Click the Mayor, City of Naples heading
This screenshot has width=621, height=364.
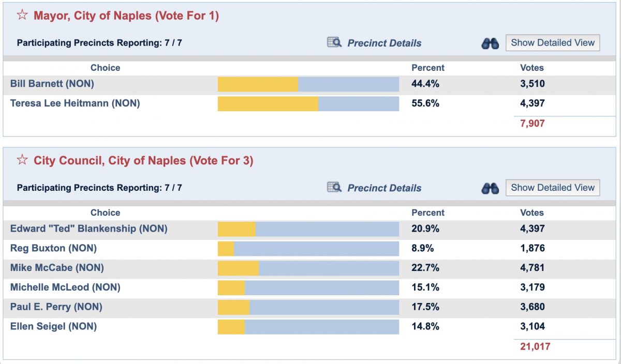coord(127,16)
